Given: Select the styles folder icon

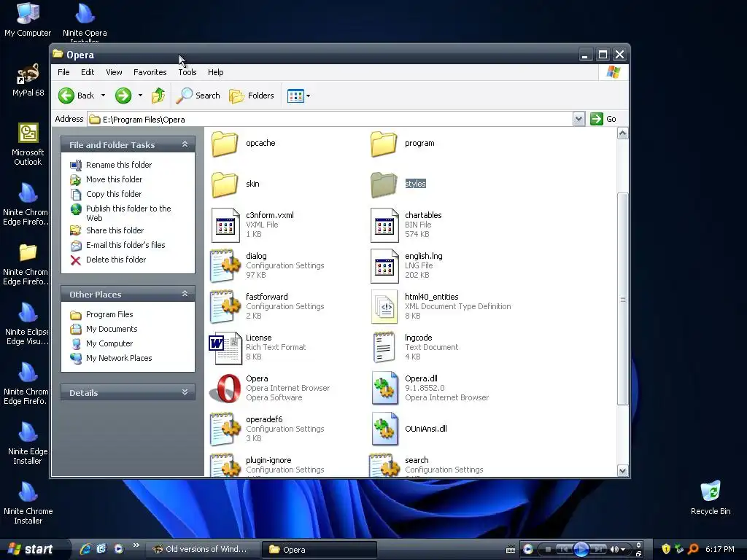Looking at the screenshot, I should [x=384, y=184].
